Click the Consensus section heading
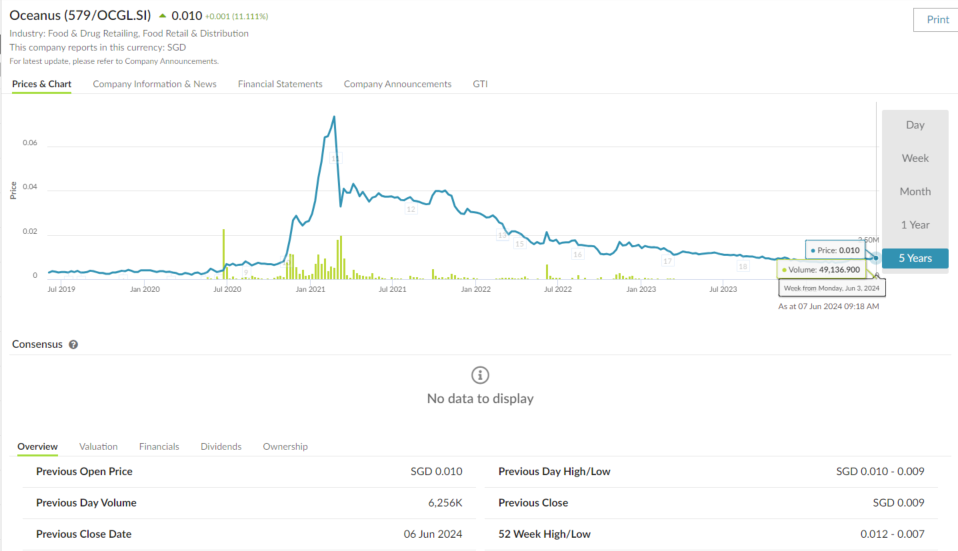Viewport: 958px width, 551px height. point(37,345)
